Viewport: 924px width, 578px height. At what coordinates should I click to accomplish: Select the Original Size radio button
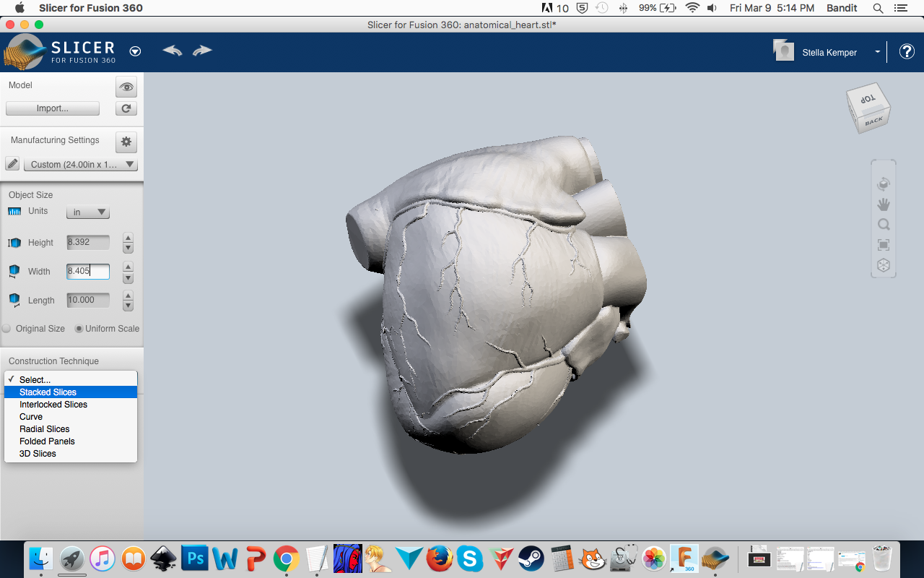coord(6,329)
